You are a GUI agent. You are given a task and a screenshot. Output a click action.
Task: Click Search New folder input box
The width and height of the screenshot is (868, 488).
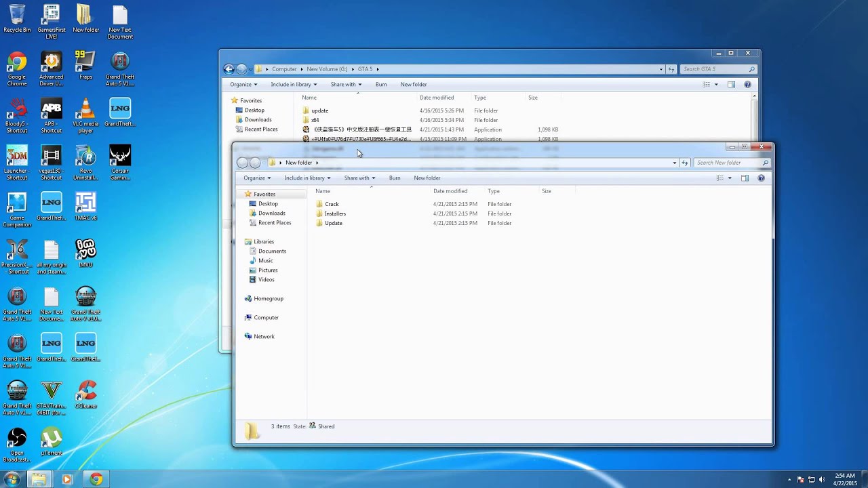pos(732,163)
